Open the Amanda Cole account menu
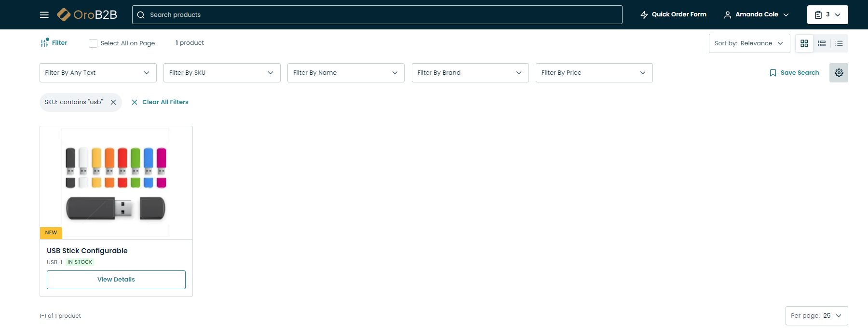The width and height of the screenshot is (868, 336). click(756, 14)
